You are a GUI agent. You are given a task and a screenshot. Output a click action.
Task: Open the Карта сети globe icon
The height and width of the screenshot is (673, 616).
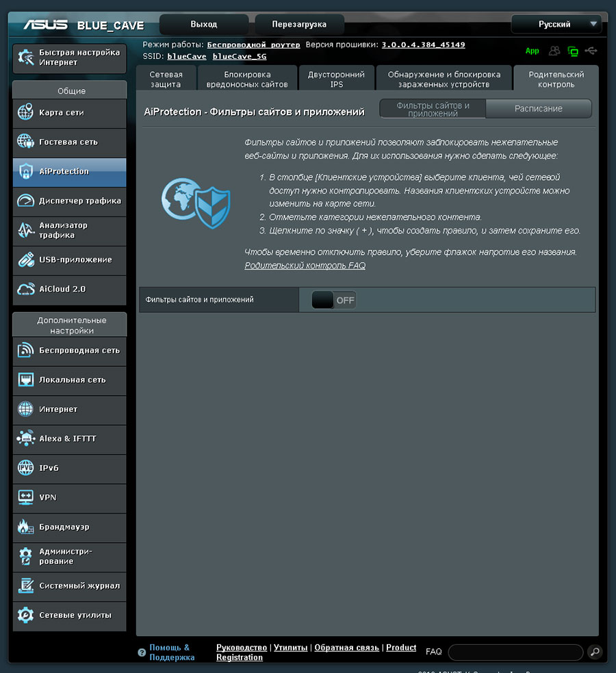pyautogui.click(x=26, y=112)
